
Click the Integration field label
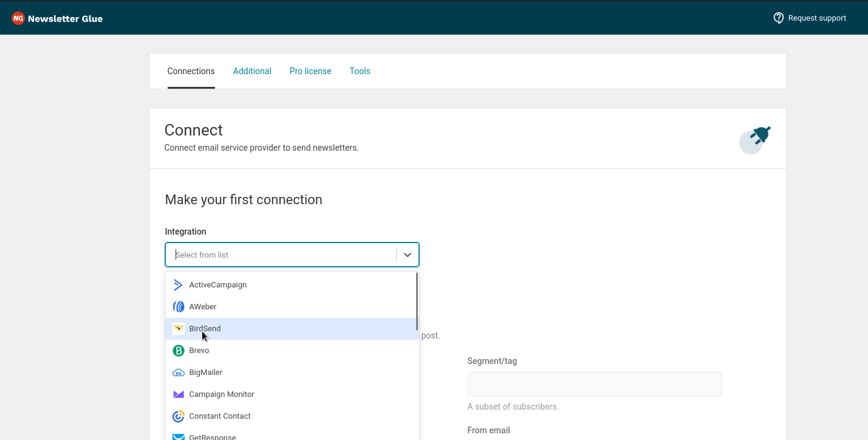[x=186, y=232]
